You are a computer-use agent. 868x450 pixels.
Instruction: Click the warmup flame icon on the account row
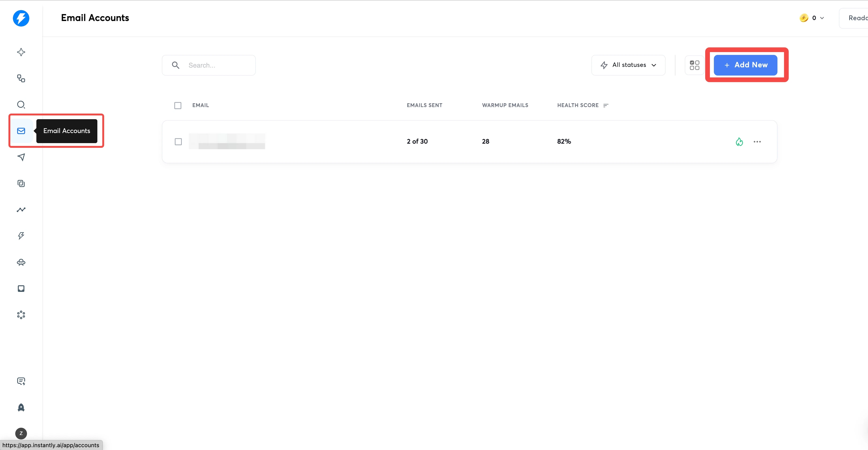click(739, 141)
